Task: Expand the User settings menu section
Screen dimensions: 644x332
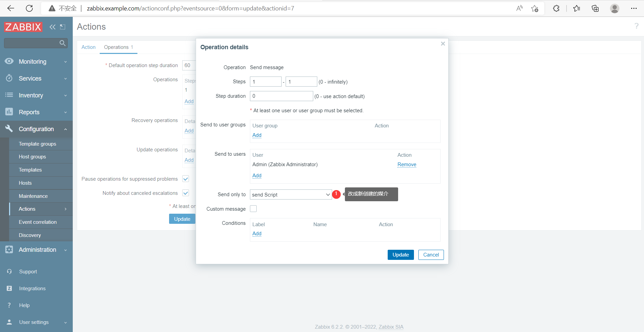Action: [x=65, y=322]
